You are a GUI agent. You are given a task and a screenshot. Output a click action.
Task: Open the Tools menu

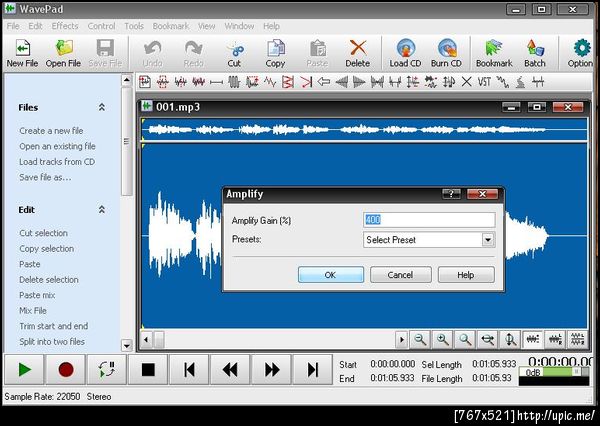tap(134, 26)
